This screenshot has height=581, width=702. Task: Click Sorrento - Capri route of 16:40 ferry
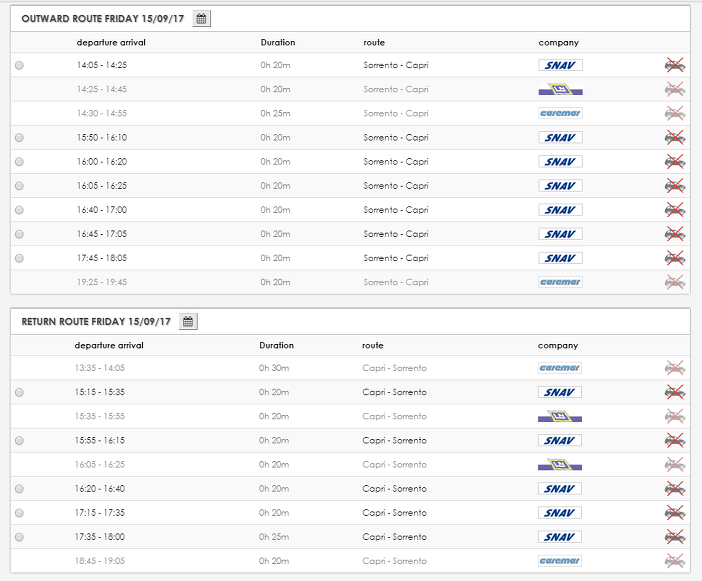coord(396,210)
